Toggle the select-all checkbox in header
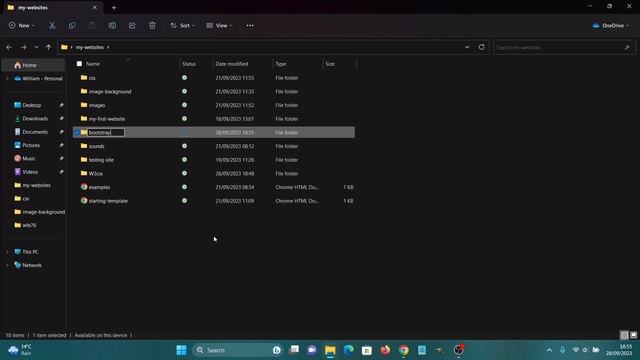The height and width of the screenshot is (360, 640). 79,64
